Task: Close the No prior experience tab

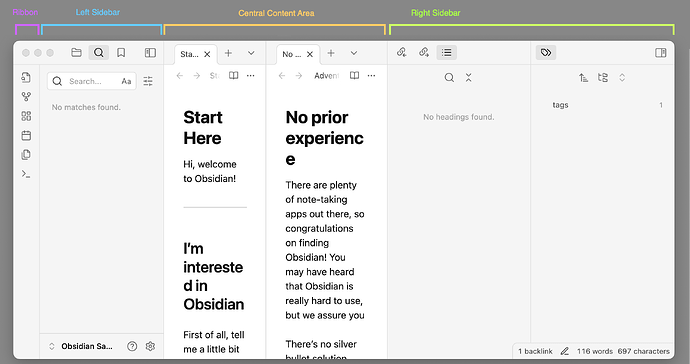Action: point(310,54)
